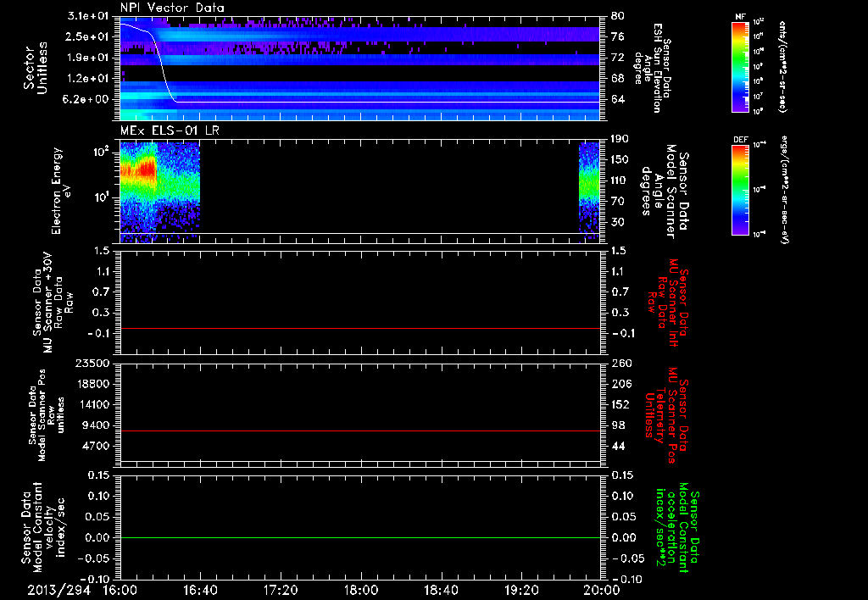
Task: Click the '9400' scanner position tick label
Action: point(96,425)
